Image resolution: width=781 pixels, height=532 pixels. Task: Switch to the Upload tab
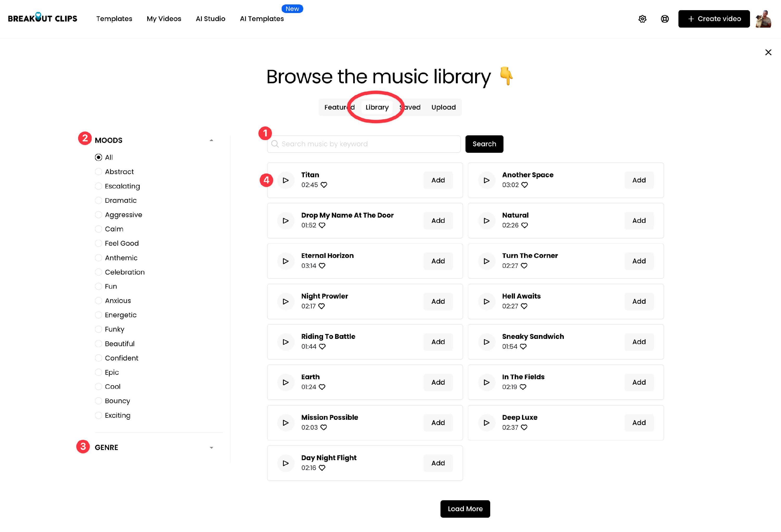[443, 107]
